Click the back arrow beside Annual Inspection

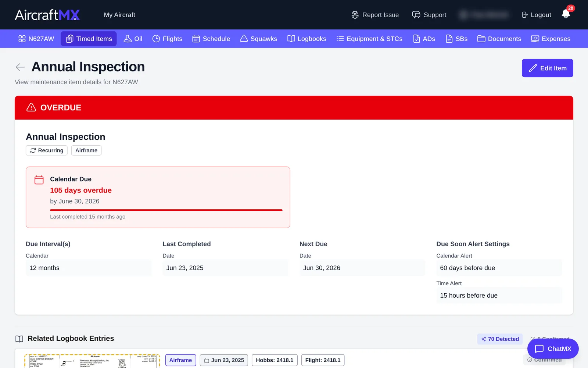20,67
